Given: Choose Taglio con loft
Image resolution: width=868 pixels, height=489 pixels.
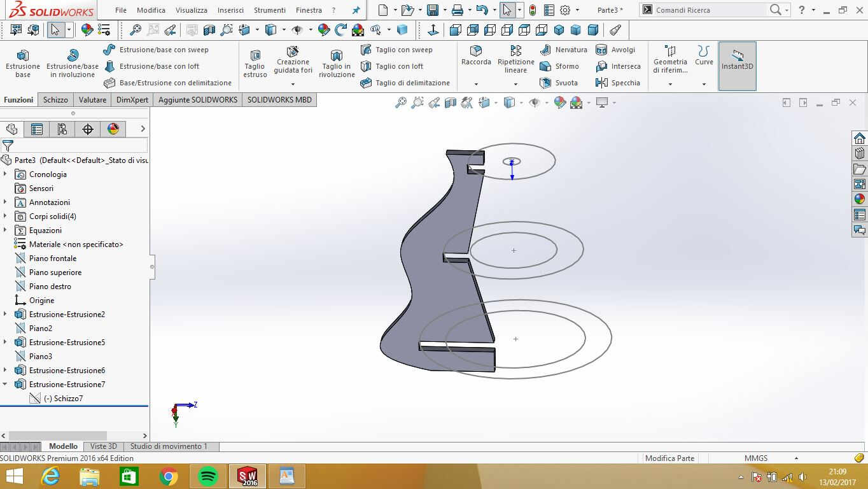Looking at the screenshot, I should (x=392, y=66).
